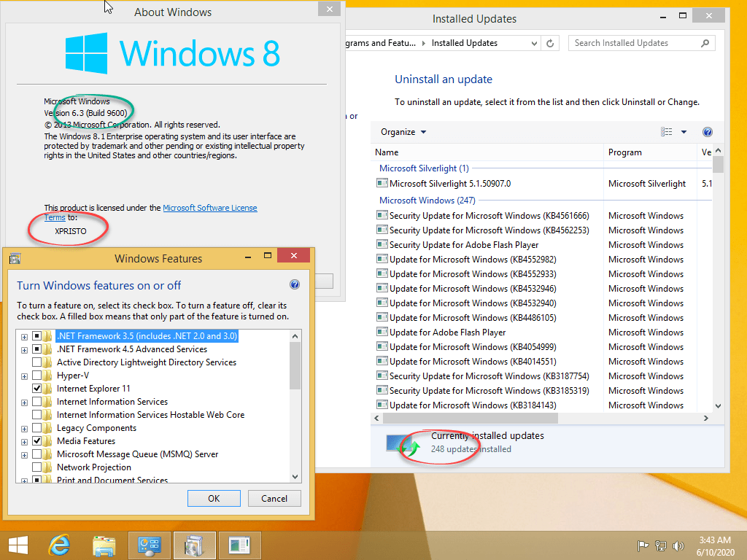
Task: Toggle .NET Framework 4.5 Advanced Services checkbox
Action: (x=36, y=349)
